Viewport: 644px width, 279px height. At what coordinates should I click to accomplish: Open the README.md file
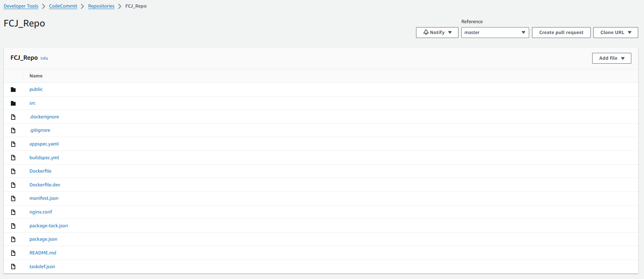coord(43,253)
